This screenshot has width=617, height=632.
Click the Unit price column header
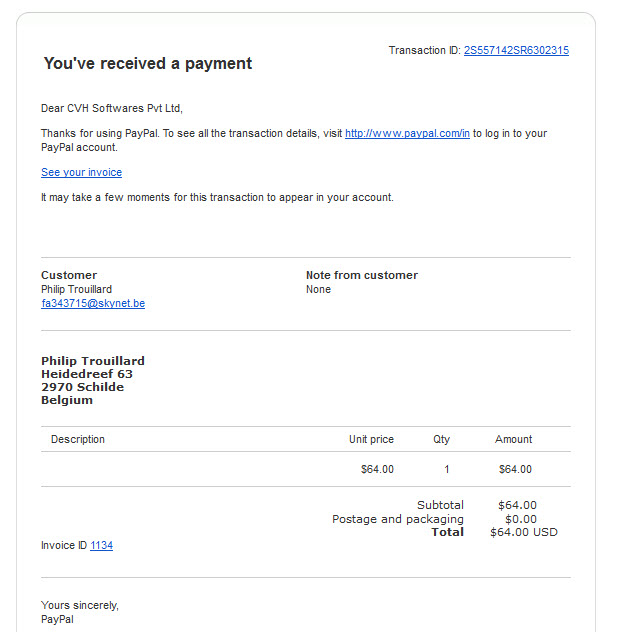pos(371,439)
